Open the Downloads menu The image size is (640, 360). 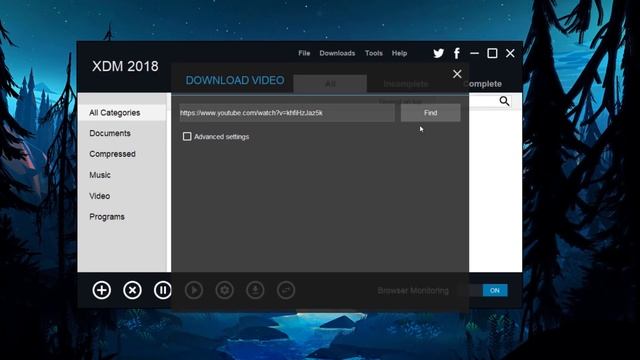[x=337, y=53]
